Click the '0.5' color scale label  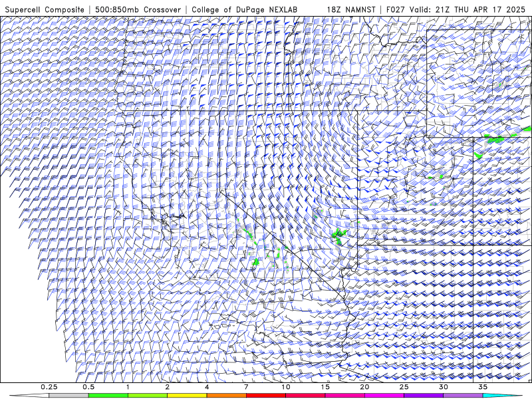coord(88,387)
